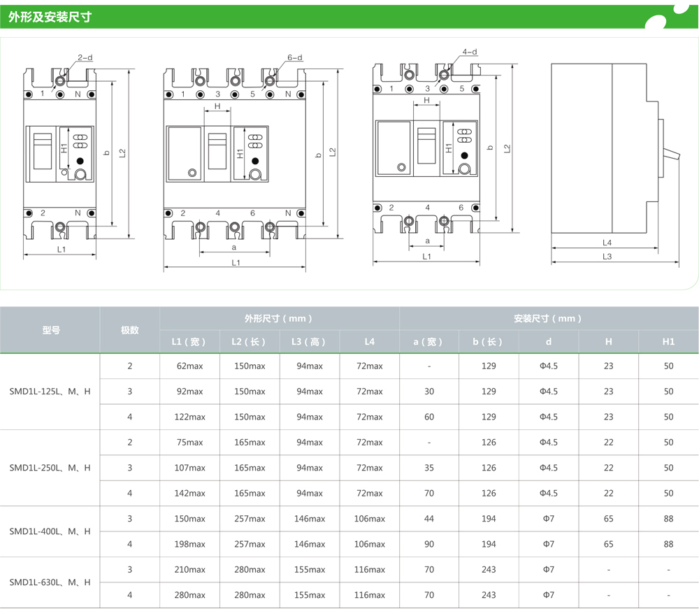Viewport: 699px width, 616px height.
Task: Click the 4-pole breaker drawing labeled 6-d
Action: click(235, 154)
